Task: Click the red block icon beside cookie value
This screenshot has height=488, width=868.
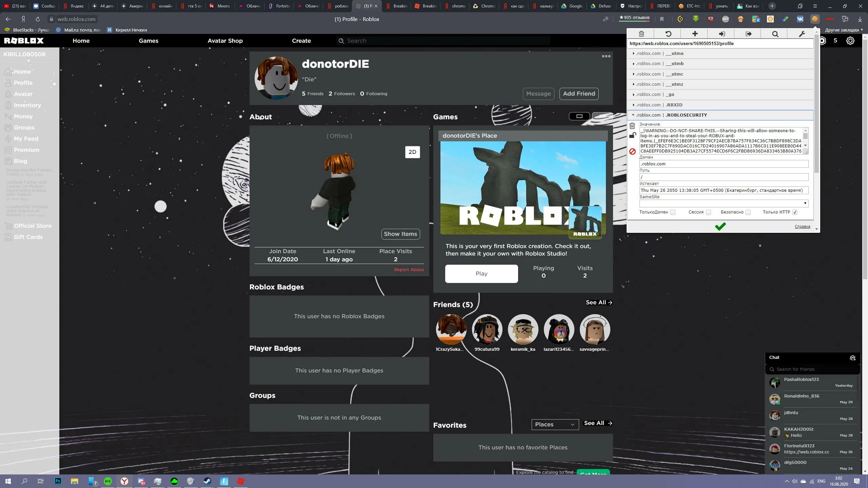Action: tap(632, 151)
